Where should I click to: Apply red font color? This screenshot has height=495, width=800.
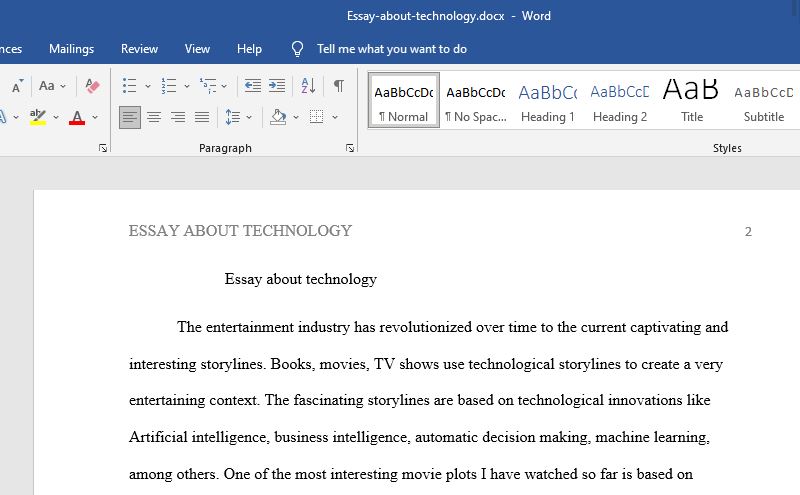coord(77,117)
